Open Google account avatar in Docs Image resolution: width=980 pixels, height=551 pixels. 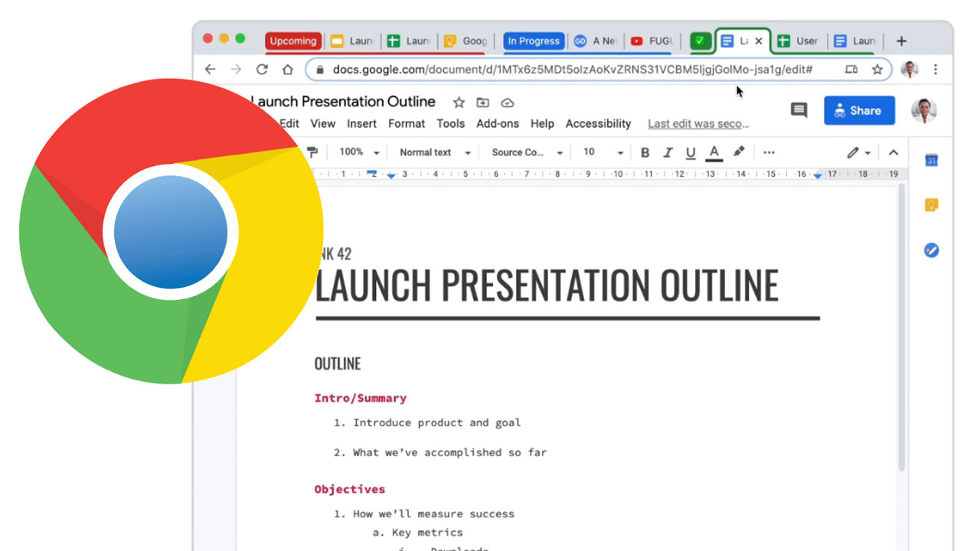pyautogui.click(x=924, y=110)
